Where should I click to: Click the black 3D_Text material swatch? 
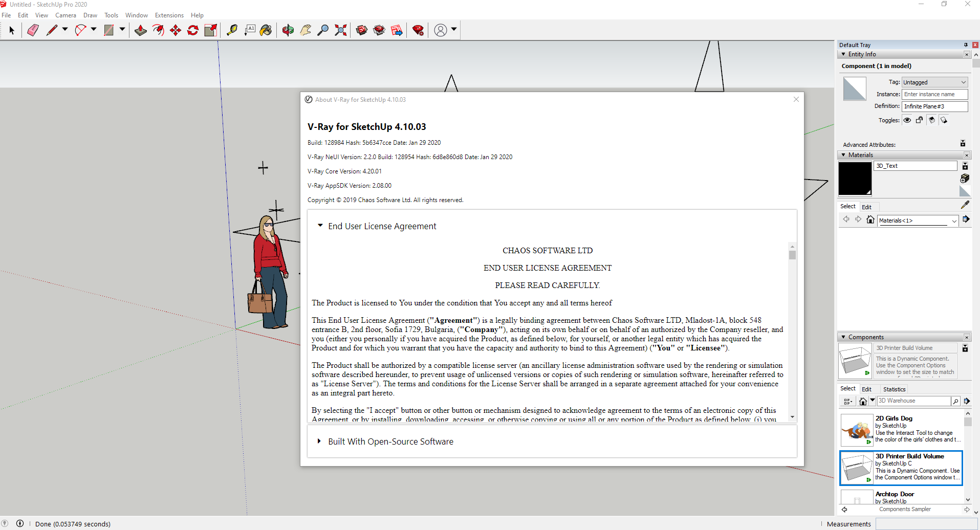coord(855,179)
